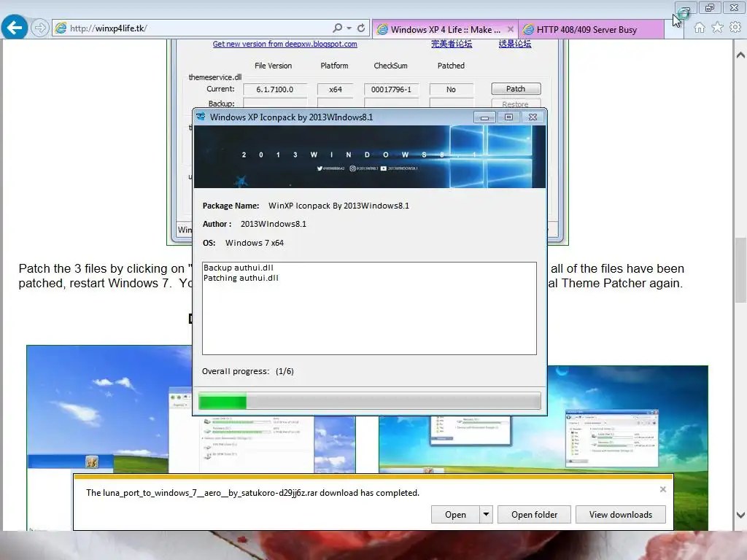Click the 2013 Windows banner image

pos(370,157)
